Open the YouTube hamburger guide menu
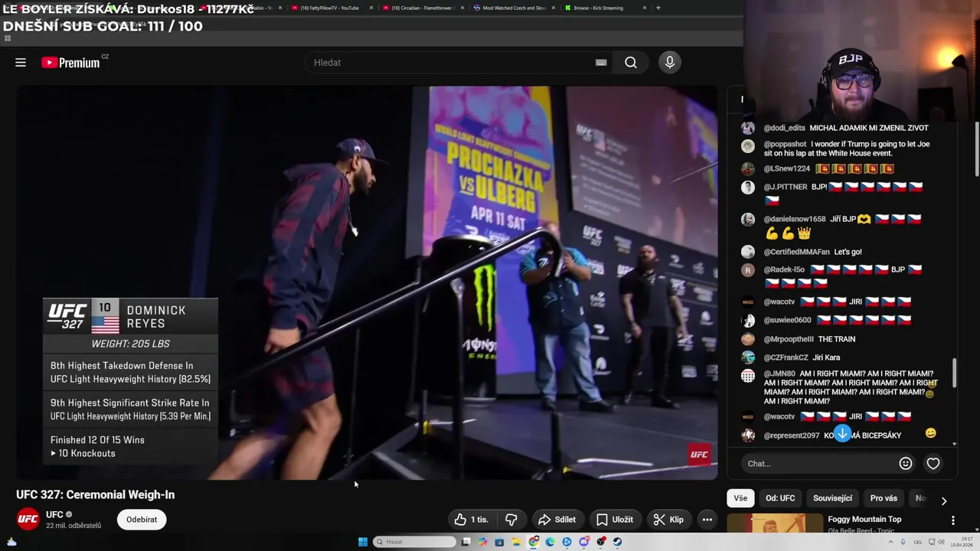The image size is (980, 551). [21, 63]
